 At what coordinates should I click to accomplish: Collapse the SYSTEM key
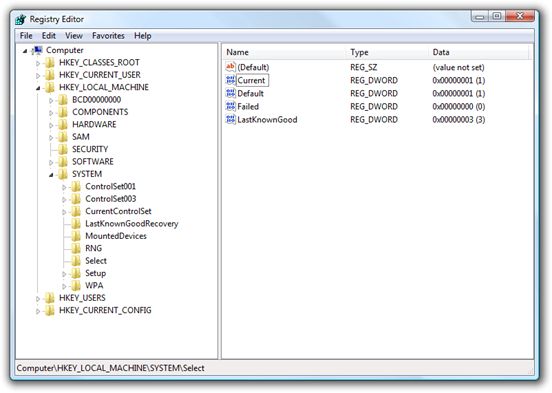pos(51,175)
